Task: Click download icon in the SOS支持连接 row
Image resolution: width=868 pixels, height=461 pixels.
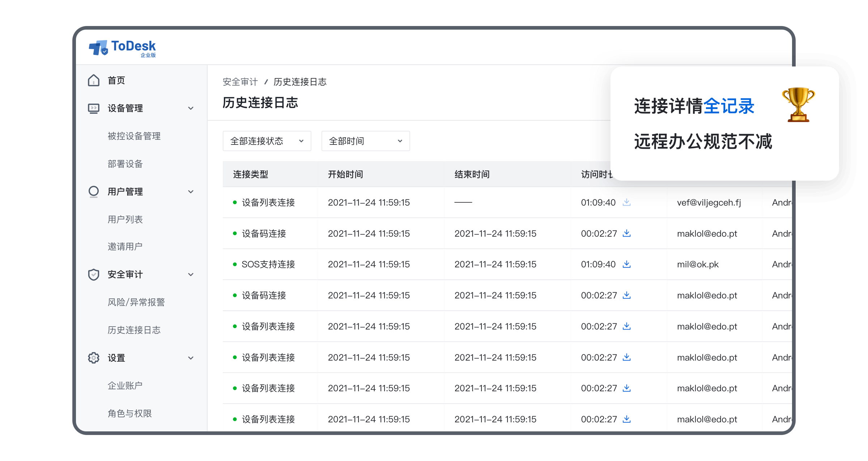Action: coord(627,264)
